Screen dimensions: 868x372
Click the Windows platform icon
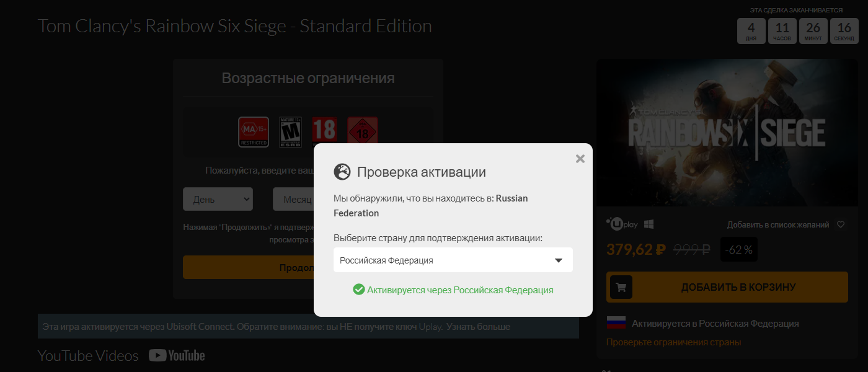click(649, 224)
